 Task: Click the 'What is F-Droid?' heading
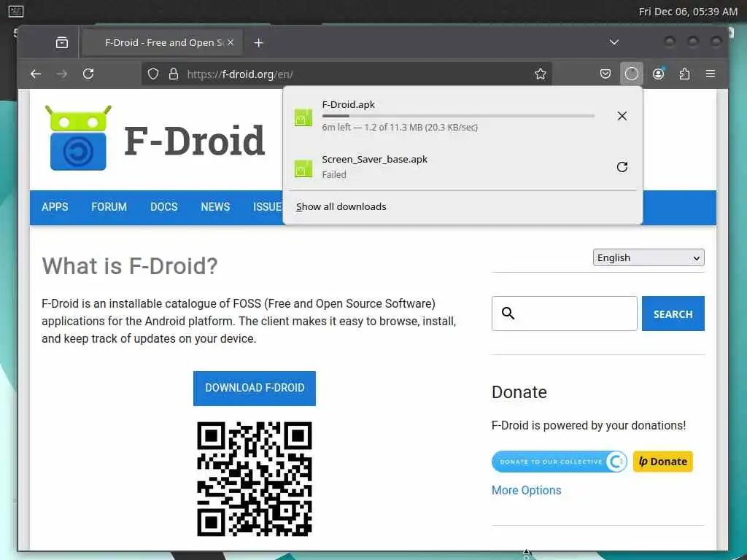[x=130, y=266]
